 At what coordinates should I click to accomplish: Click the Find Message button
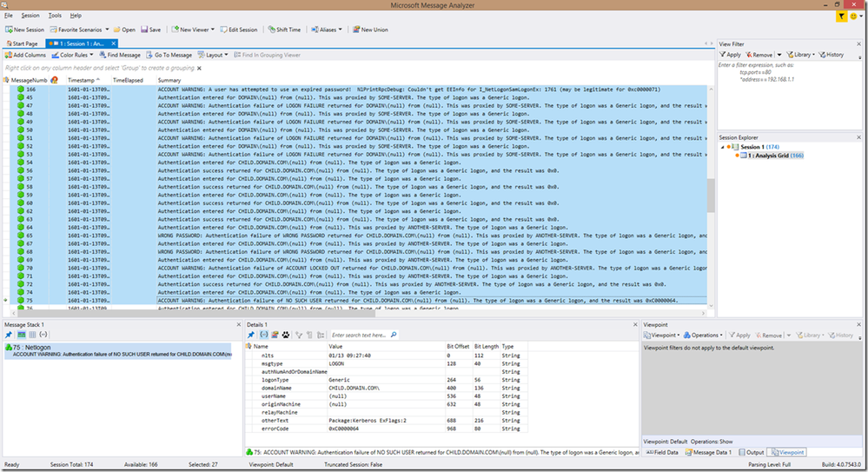point(120,55)
